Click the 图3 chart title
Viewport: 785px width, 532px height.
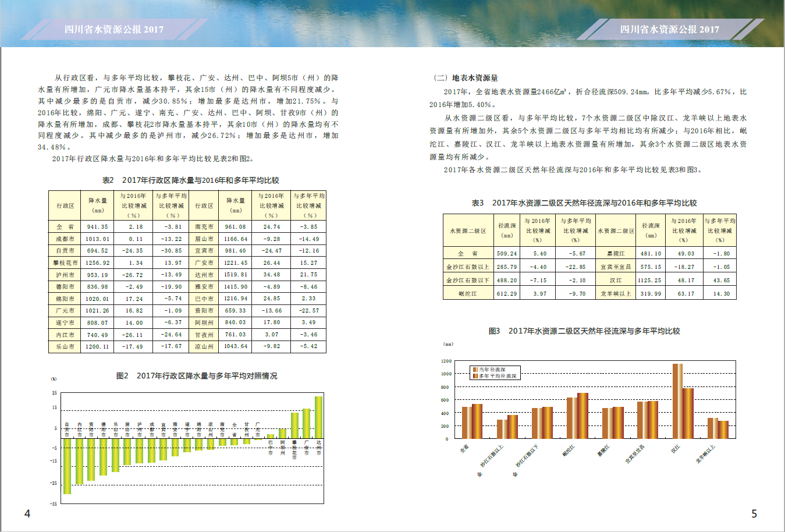click(584, 331)
